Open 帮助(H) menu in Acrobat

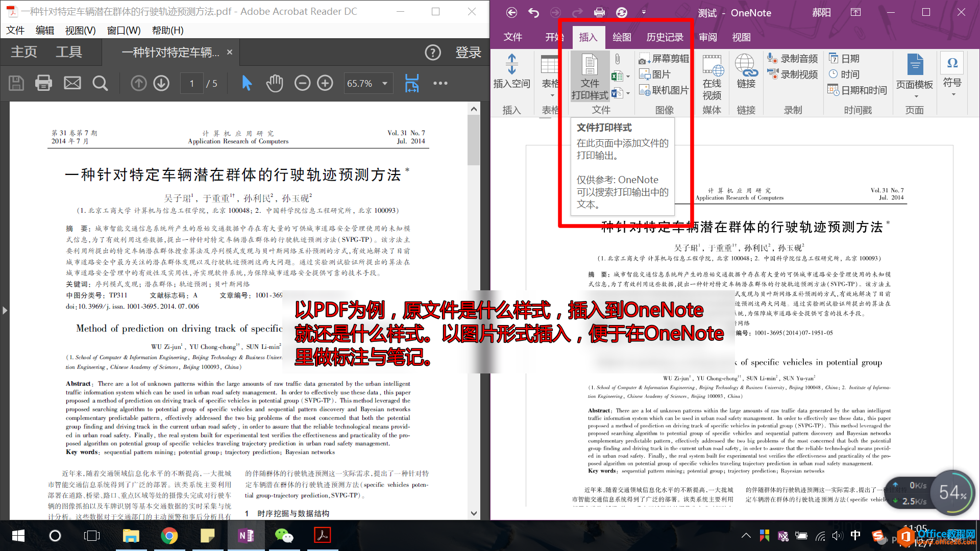pos(167,31)
